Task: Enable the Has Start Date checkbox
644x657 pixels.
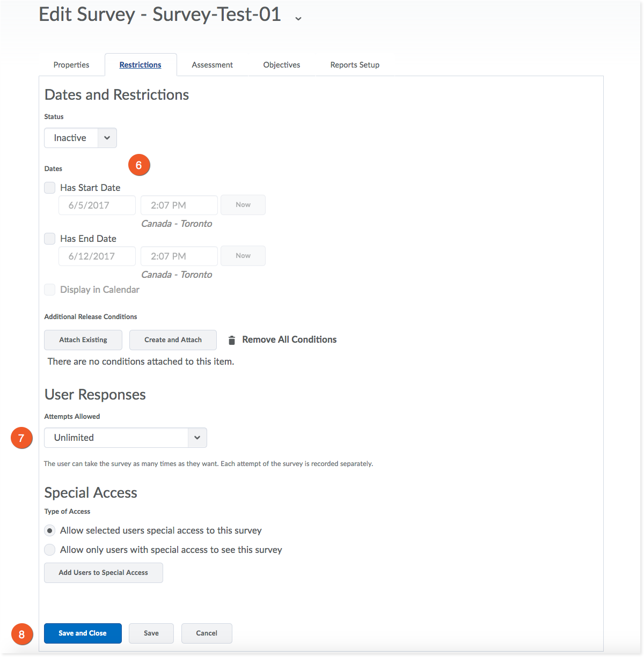Action: 50,188
